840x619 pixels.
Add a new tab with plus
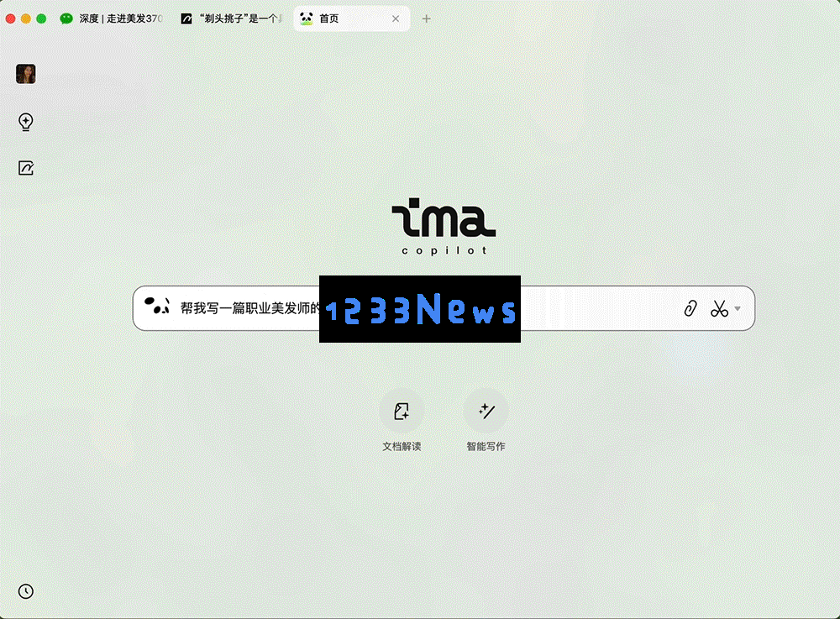tap(427, 18)
